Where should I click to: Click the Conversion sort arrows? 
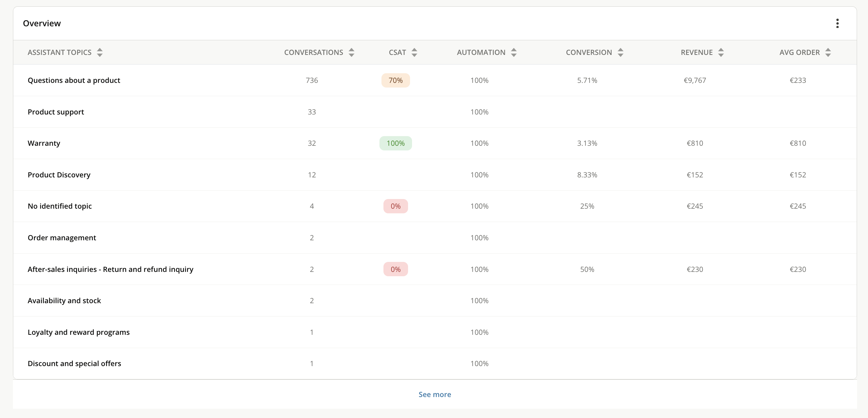(x=620, y=52)
